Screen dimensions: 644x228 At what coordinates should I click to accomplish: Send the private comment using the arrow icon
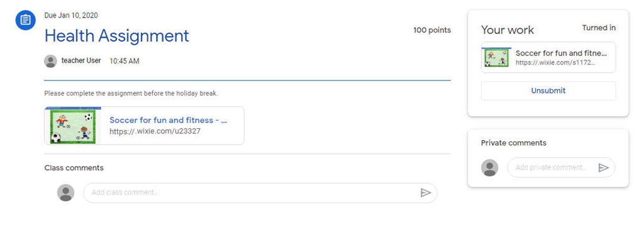603,168
